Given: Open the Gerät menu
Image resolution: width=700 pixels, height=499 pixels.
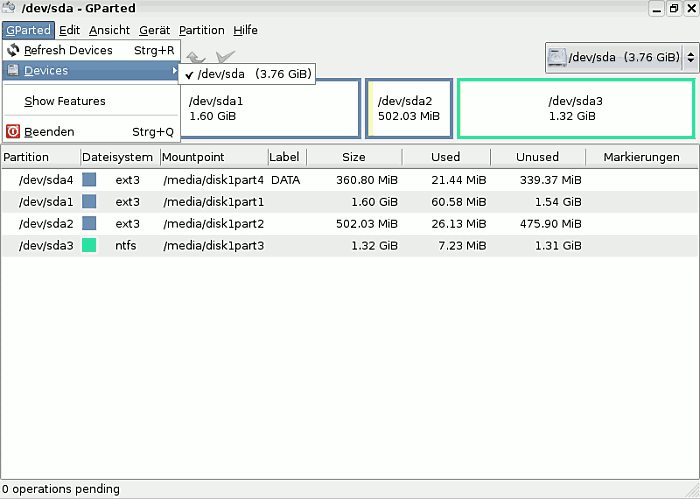Looking at the screenshot, I should click(x=154, y=31).
